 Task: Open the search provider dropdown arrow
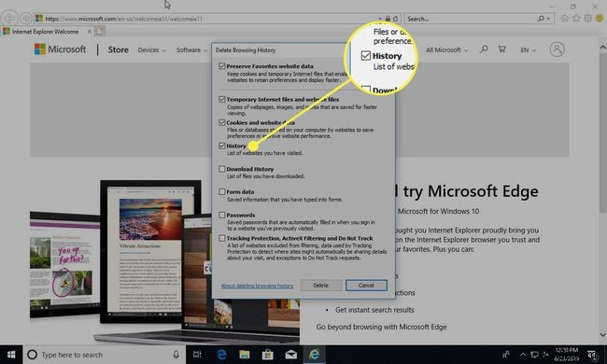coord(548,19)
